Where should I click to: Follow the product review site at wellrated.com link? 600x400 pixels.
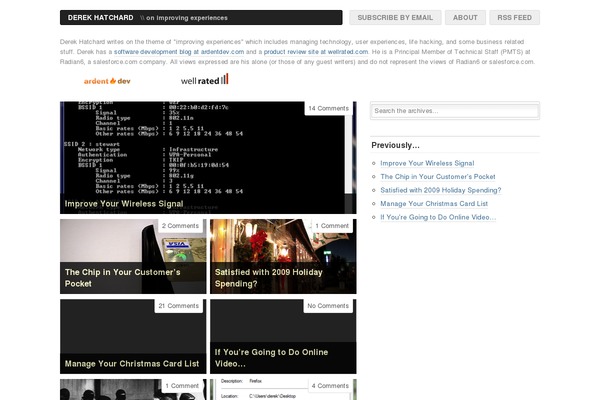pyautogui.click(x=316, y=52)
